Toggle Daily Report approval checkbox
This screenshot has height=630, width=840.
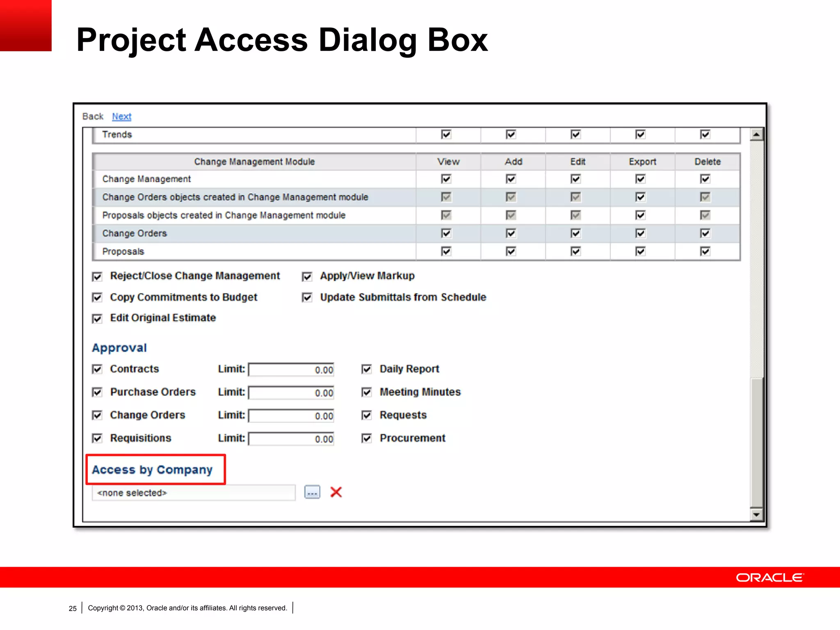point(367,369)
